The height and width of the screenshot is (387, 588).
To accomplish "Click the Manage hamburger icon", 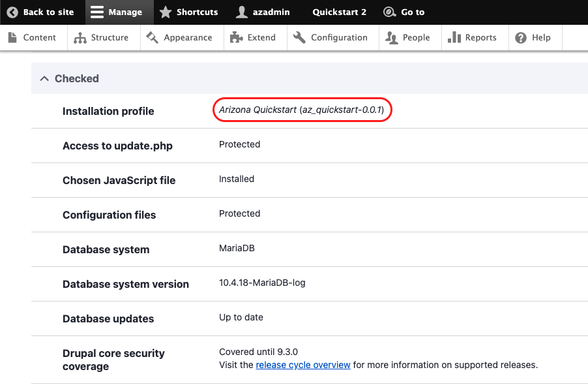I will click(x=96, y=12).
